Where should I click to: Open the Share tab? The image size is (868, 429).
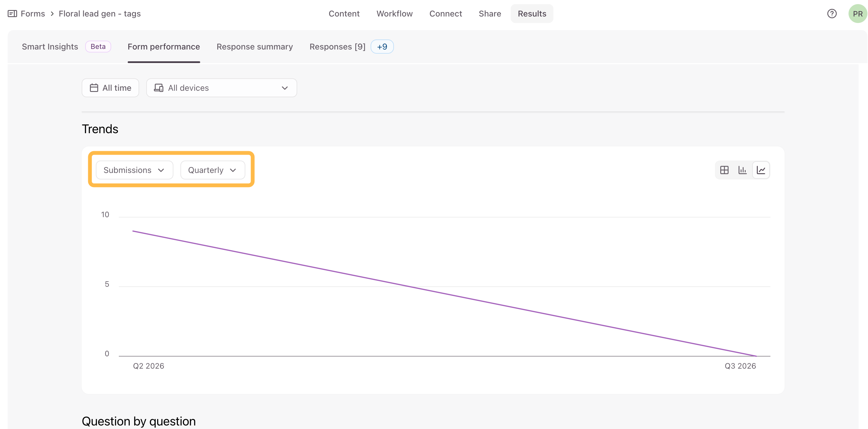coord(490,14)
